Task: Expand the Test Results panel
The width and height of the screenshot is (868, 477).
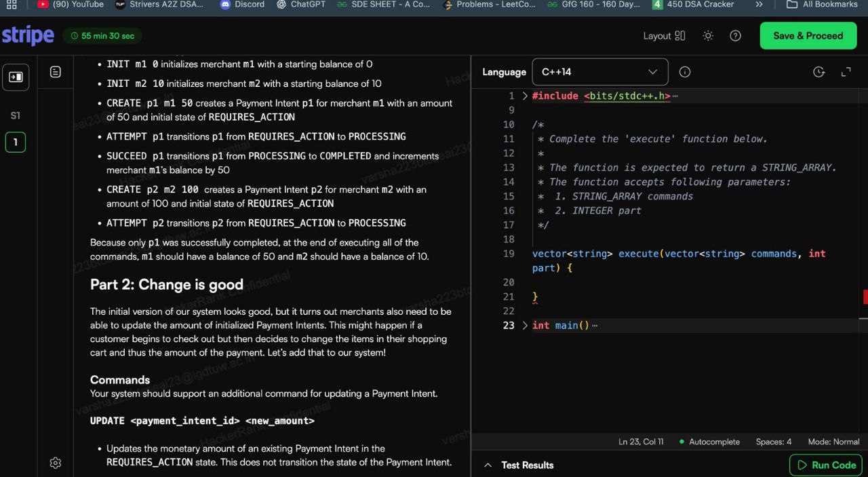Action: 519,465
